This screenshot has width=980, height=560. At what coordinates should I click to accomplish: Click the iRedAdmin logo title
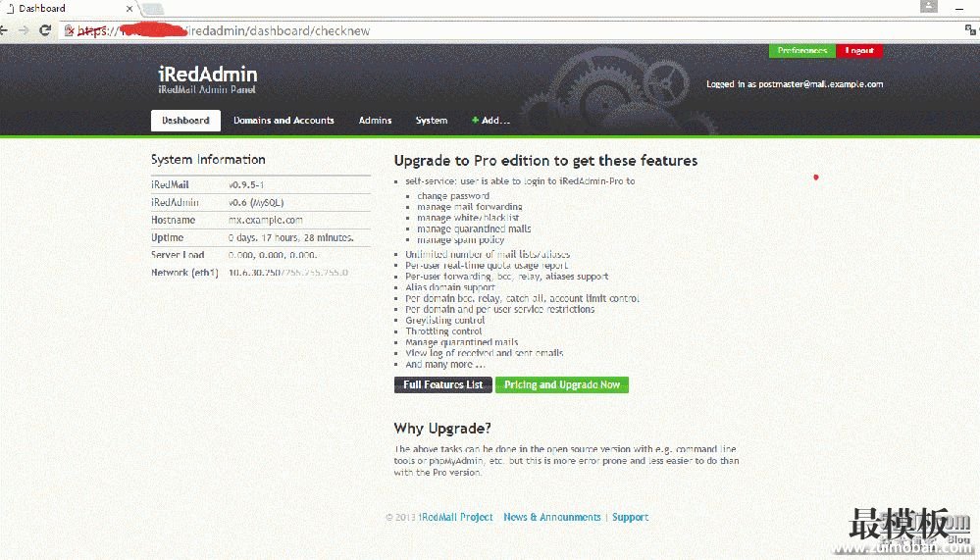click(x=208, y=75)
